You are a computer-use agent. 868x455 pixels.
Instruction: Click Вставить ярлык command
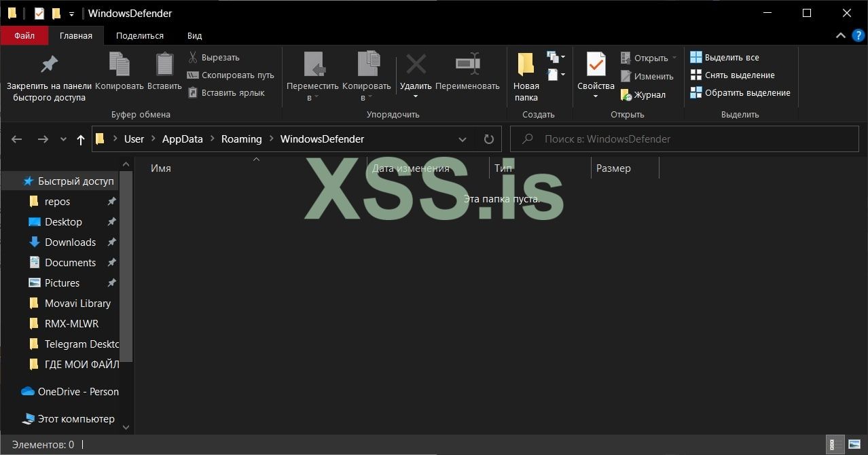225,93
